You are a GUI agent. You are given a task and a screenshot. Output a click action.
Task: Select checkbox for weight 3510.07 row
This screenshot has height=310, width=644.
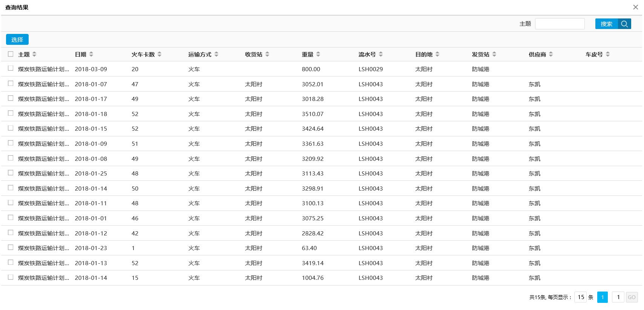point(11,113)
